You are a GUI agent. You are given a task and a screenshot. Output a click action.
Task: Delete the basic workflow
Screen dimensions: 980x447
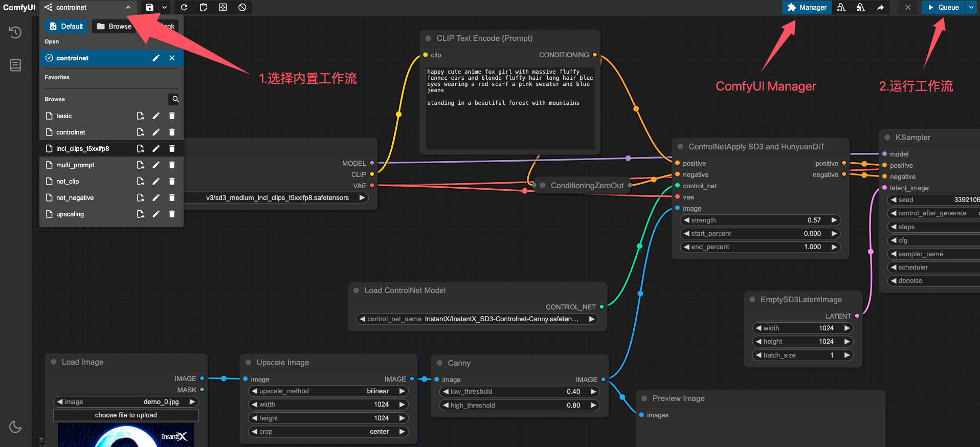click(172, 116)
